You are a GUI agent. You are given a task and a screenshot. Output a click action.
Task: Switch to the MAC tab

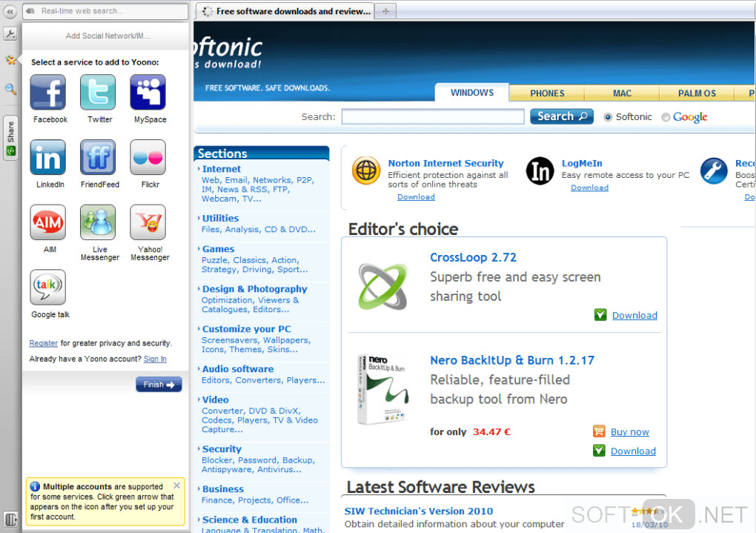(x=622, y=93)
